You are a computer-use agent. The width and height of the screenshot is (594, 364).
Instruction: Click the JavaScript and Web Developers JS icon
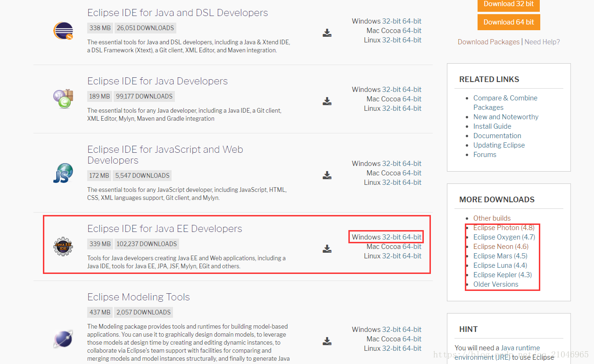63,173
